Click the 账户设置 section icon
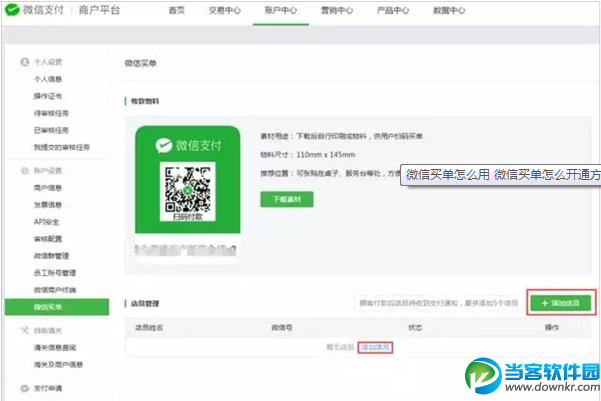Screen dimensions: 601x401 pos(25,171)
